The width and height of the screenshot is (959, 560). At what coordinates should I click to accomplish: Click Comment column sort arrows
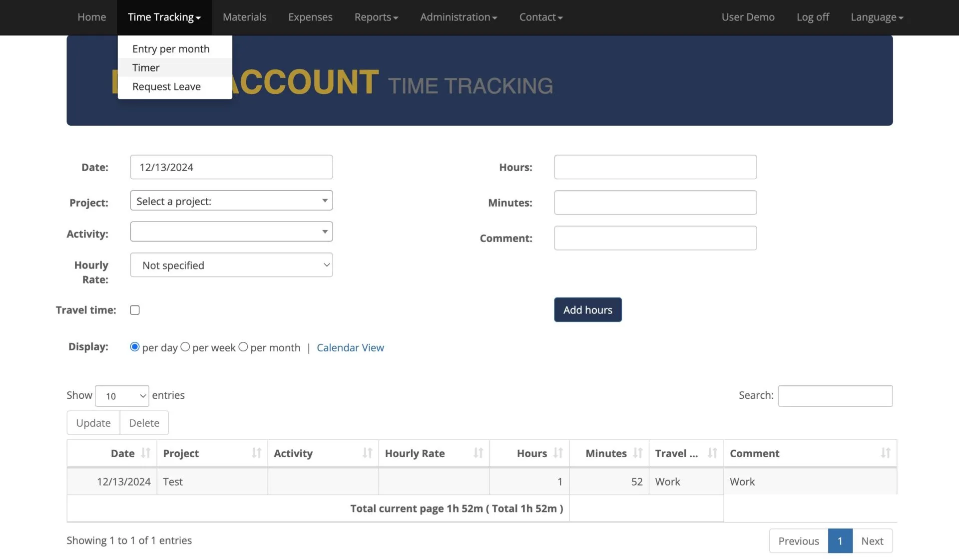click(x=885, y=453)
